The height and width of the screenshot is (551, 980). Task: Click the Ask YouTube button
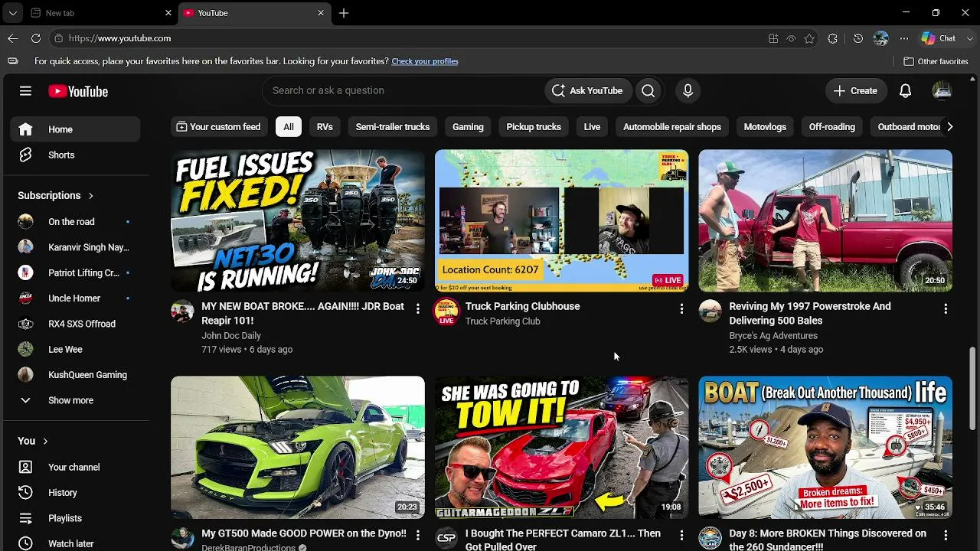588,90
